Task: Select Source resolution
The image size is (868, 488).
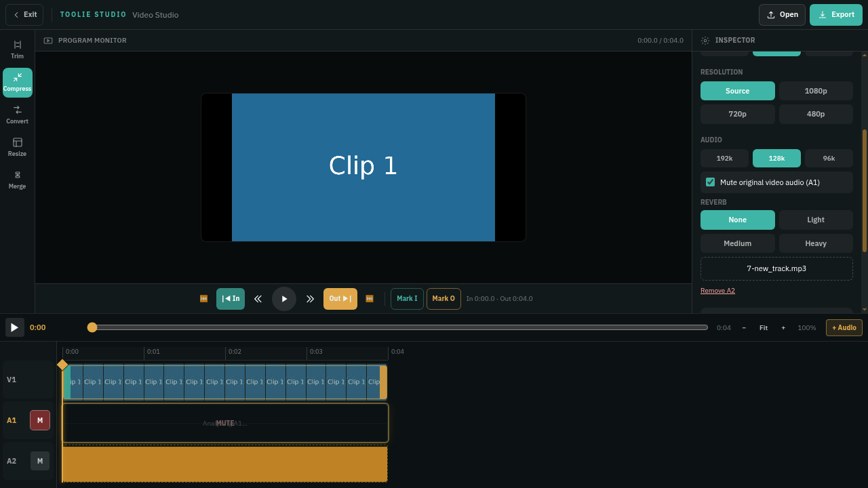Action: [738, 91]
